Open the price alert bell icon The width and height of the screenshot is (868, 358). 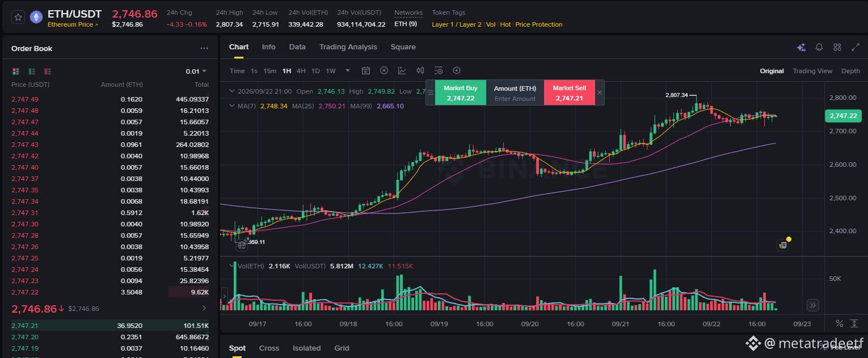point(819,48)
